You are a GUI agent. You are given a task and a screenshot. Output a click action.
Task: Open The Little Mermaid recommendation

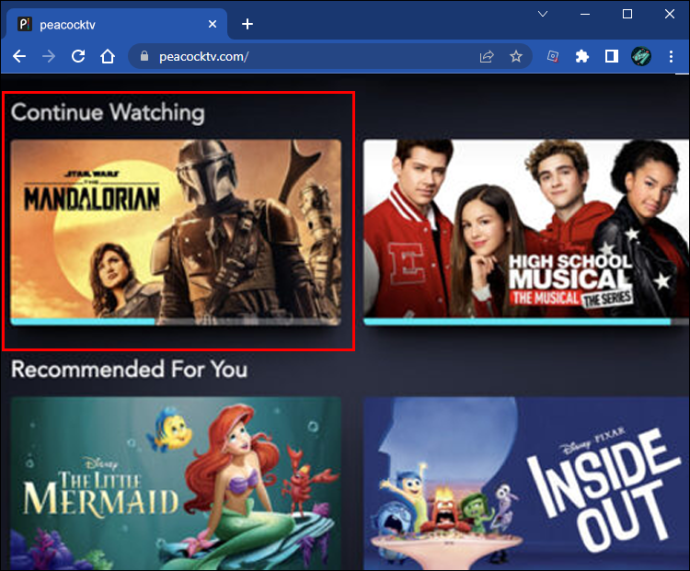tap(176, 483)
